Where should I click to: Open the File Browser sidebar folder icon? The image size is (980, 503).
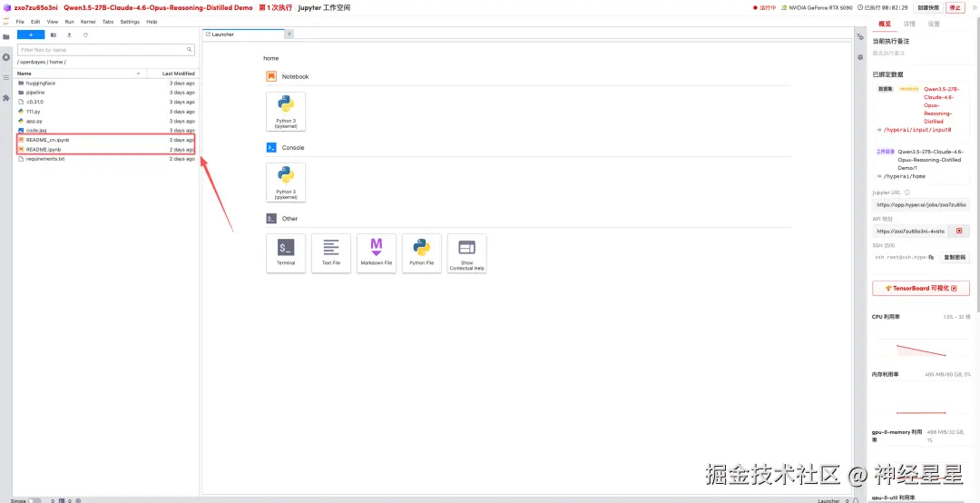tap(6, 37)
